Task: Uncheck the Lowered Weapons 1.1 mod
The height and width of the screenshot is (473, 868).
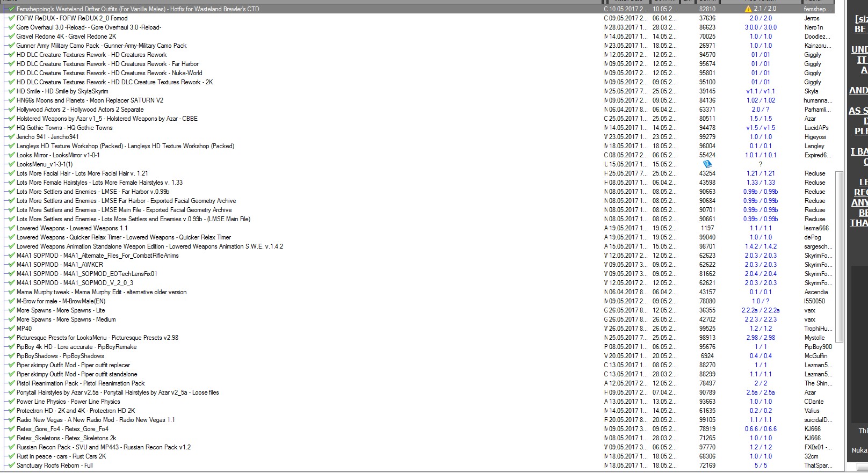Action: click(12, 228)
